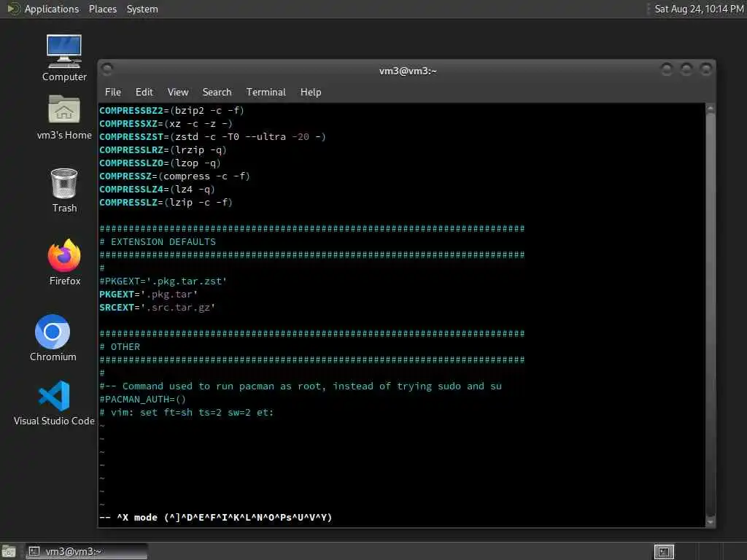Image resolution: width=747 pixels, height=560 pixels.
Task: Minimize the terminal window
Action: tap(667, 69)
